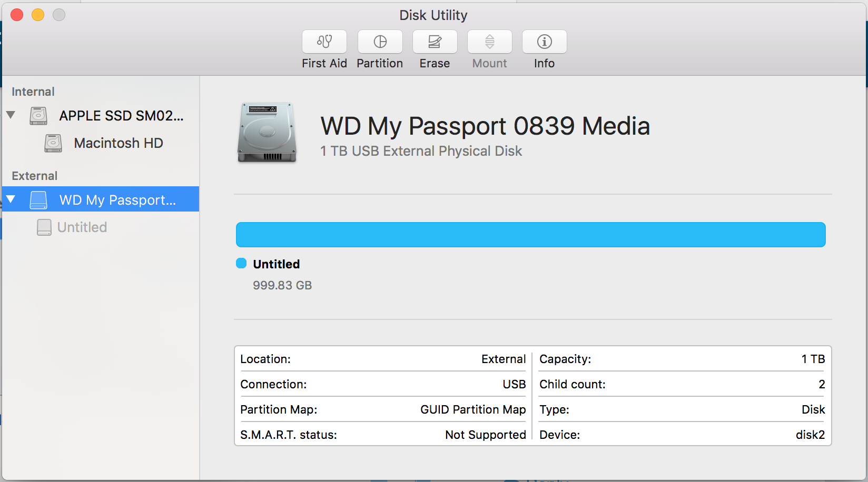The image size is (868, 482).
Task: Open the Partition tool
Action: tap(380, 42)
